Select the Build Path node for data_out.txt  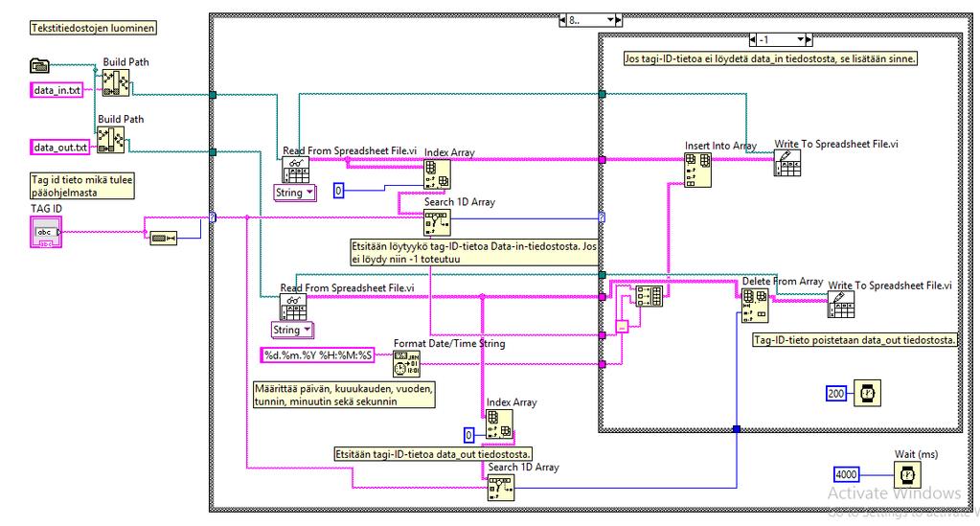click(x=110, y=140)
